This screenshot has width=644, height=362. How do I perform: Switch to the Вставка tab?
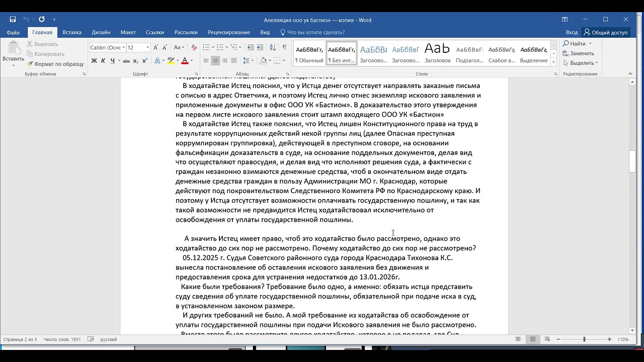point(72,32)
